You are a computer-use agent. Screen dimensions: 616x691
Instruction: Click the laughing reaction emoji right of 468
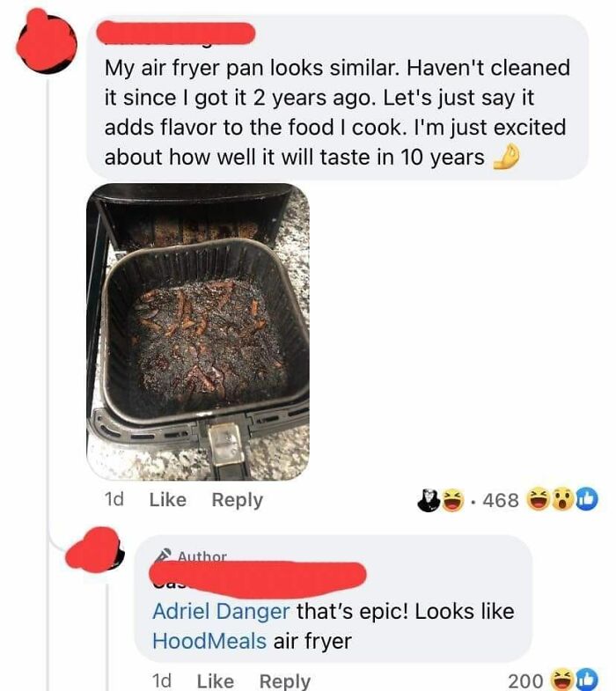tap(539, 499)
